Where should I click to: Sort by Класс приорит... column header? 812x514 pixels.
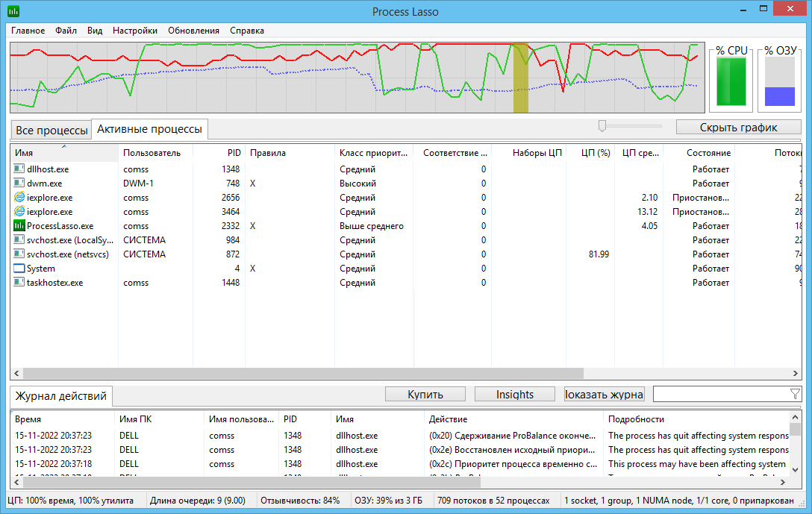click(x=374, y=153)
